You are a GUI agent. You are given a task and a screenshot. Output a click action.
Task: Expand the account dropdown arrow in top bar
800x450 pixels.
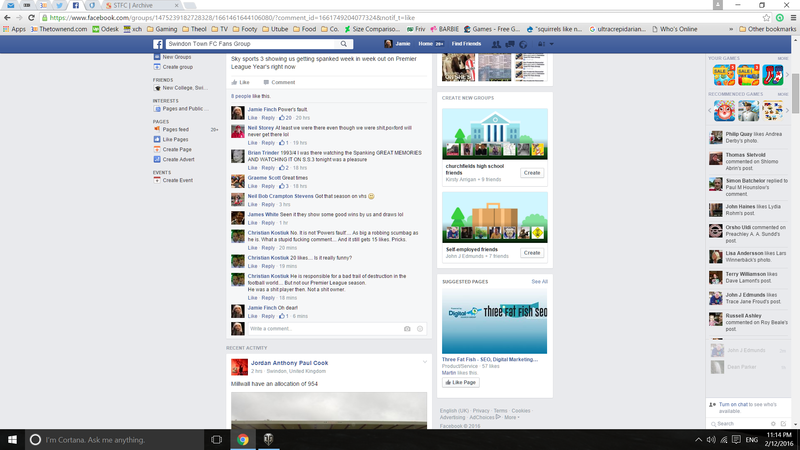[552, 44]
